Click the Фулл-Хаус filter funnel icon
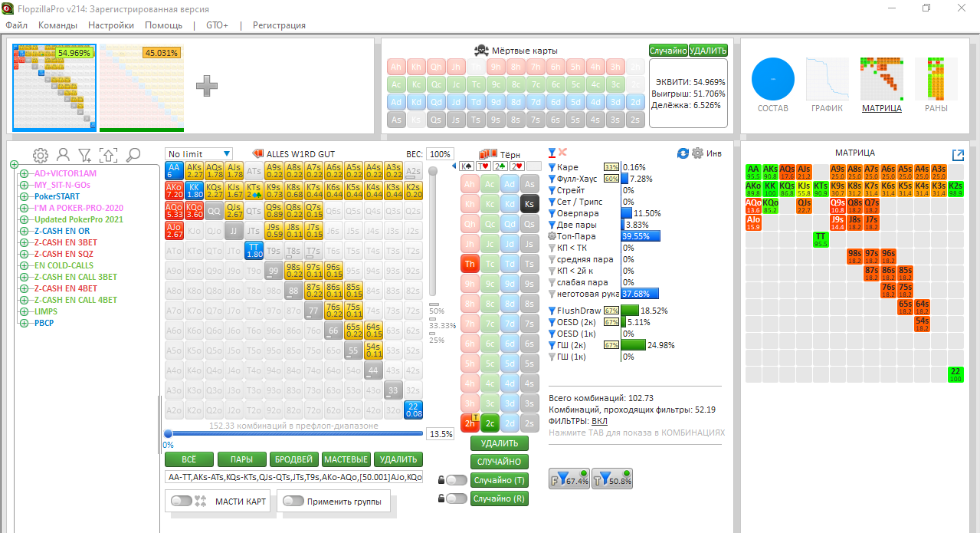 click(552, 179)
